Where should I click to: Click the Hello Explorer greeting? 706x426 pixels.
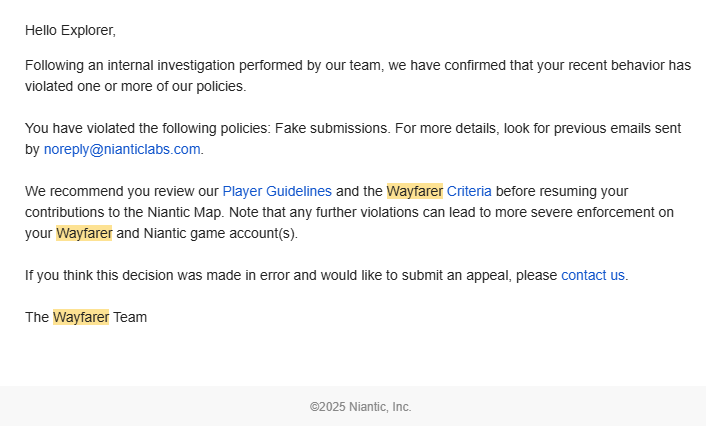[x=70, y=30]
